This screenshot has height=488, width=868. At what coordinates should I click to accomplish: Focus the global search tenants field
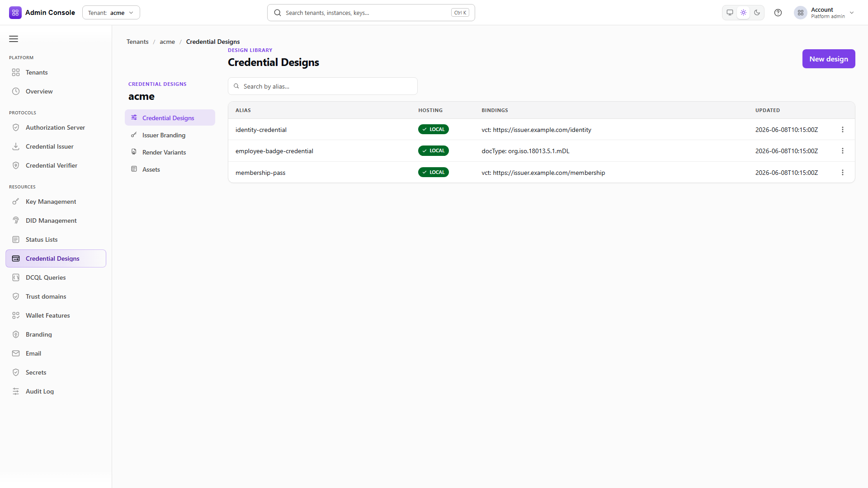(x=371, y=13)
